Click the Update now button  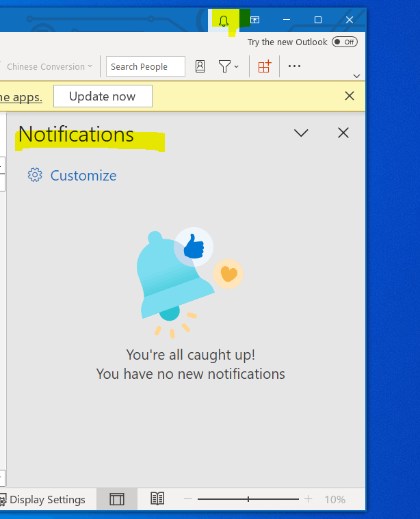103,96
